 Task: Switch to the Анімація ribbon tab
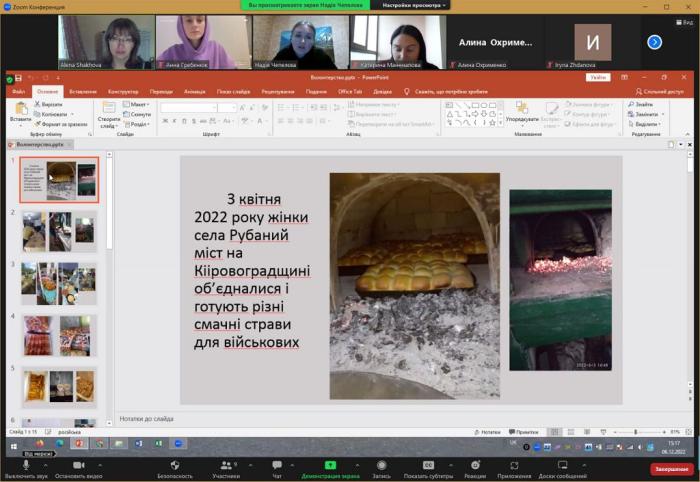click(194, 91)
